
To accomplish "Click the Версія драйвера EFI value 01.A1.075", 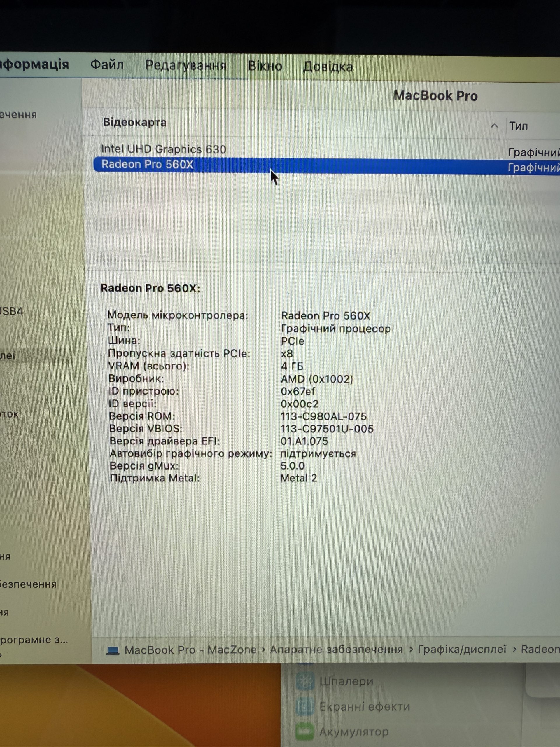I will [304, 441].
